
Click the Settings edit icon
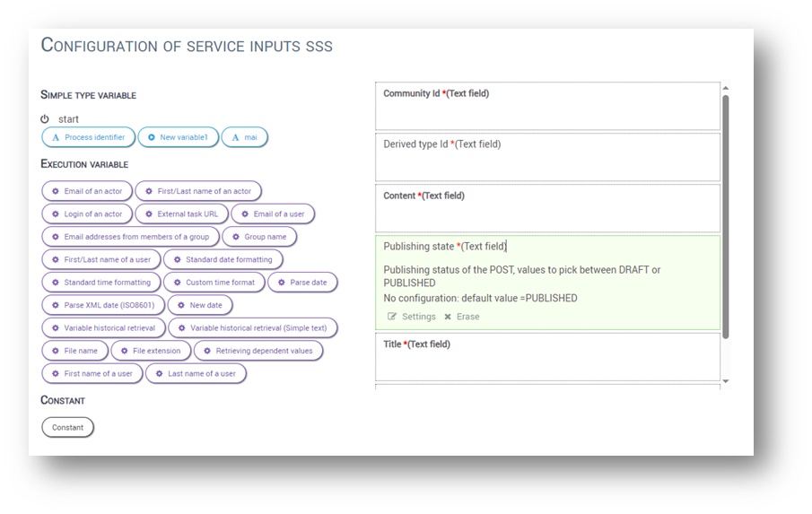point(392,317)
